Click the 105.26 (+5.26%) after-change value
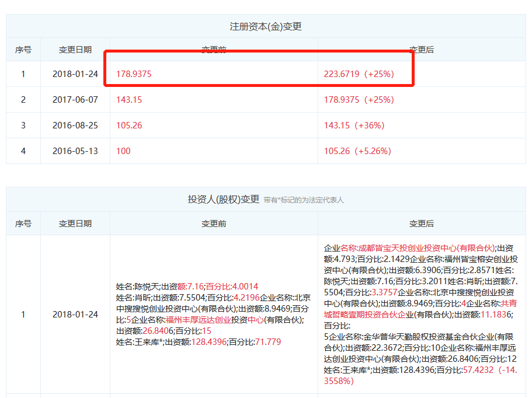Viewport: 532px width, 398px height. click(357, 151)
